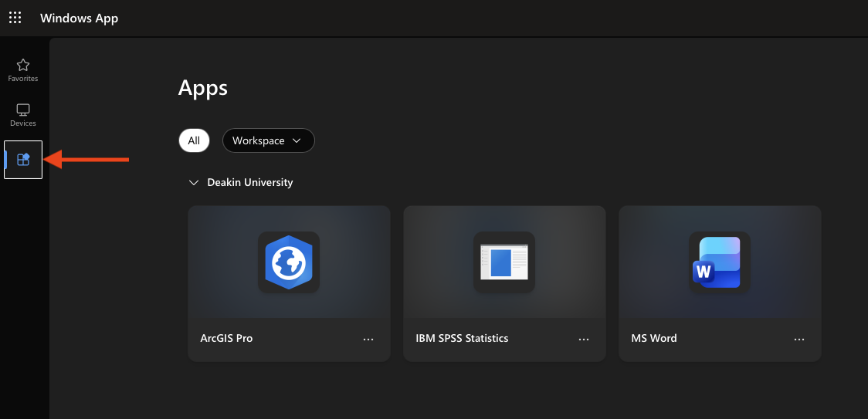
Task: Click the Apps page heading
Action: tap(203, 88)
